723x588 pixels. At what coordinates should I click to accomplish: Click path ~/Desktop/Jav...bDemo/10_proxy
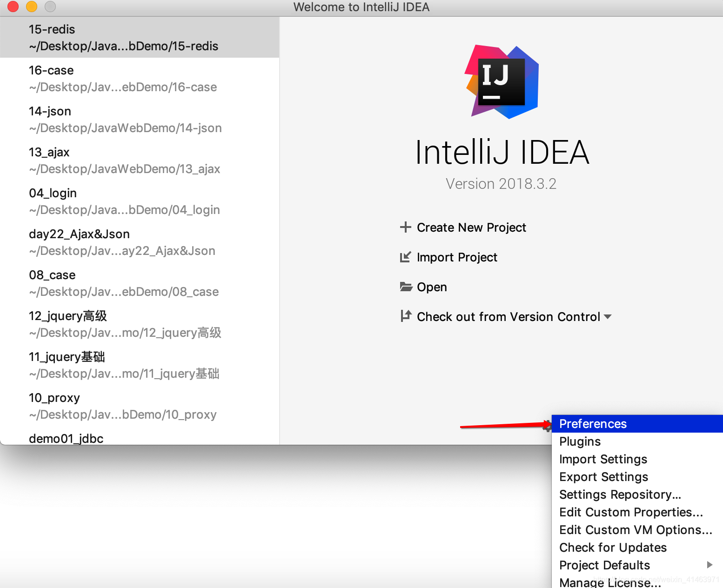123,414
